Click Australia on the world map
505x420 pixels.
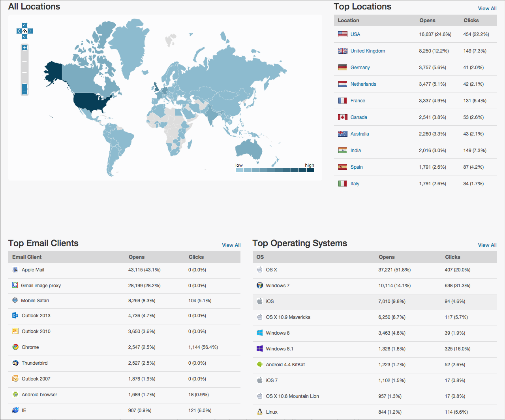pos(249,150)
